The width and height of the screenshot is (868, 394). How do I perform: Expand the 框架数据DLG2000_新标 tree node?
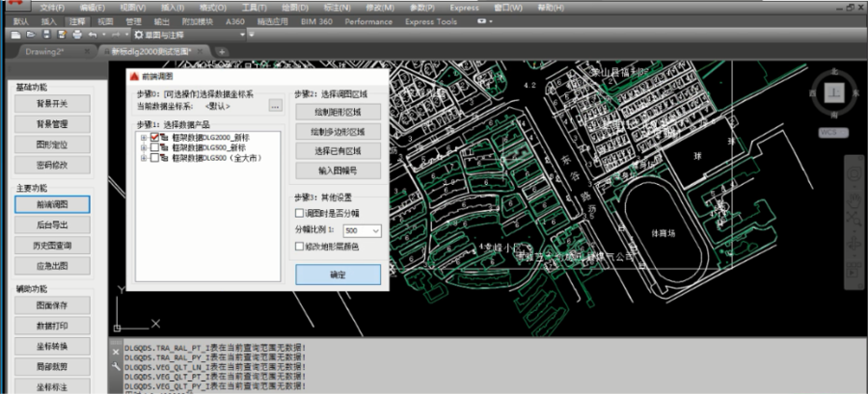[144, 137]
